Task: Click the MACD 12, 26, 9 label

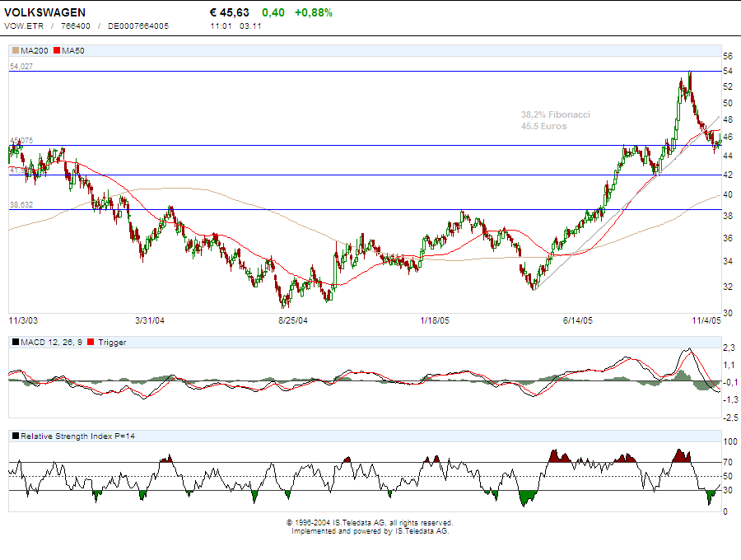Action: click(52, 342)
